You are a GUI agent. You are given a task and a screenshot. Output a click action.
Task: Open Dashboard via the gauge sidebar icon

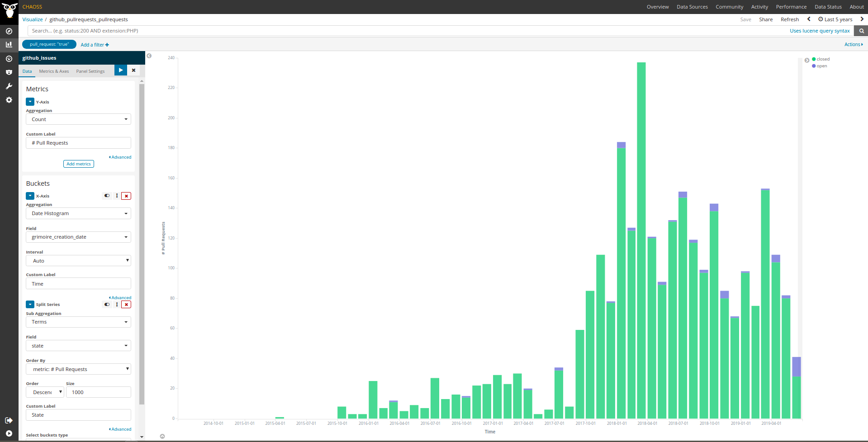[9, 59]
